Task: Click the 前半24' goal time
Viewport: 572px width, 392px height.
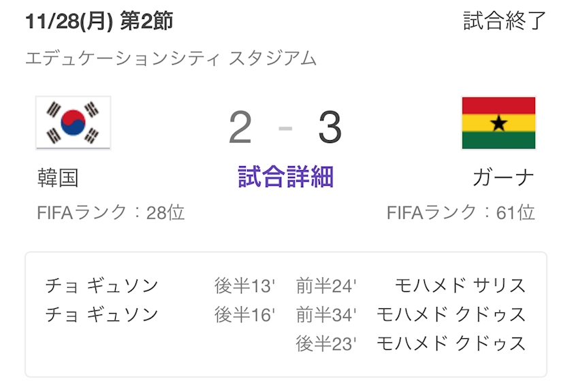Action: [326, 286]
